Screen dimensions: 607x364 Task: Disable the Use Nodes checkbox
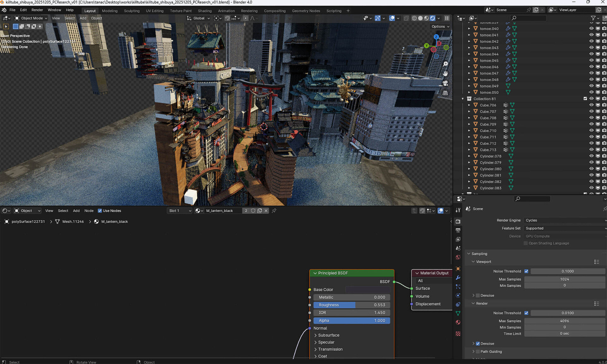pyautogui.click(x=100, y=211)
